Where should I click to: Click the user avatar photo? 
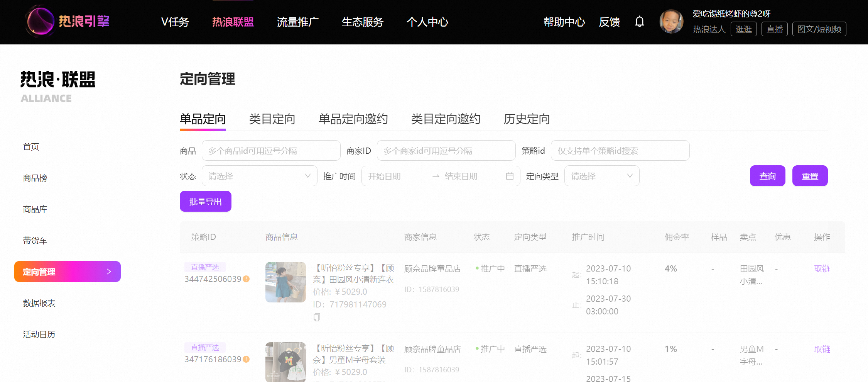click(x=671, y=22)
